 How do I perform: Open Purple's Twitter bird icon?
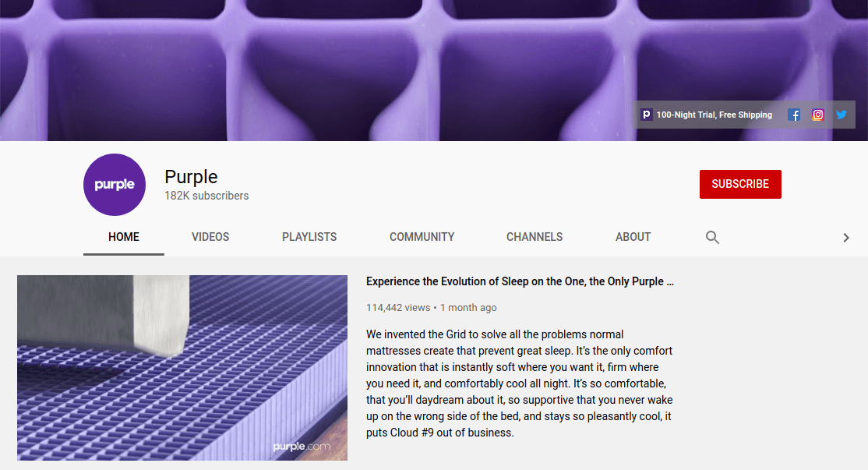pos(842,115)
